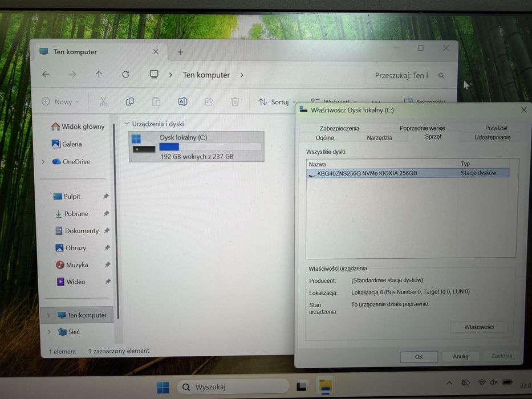Open the Wideo folder
Viewport: 532px width, 399px height.
[x=71, y=282]
